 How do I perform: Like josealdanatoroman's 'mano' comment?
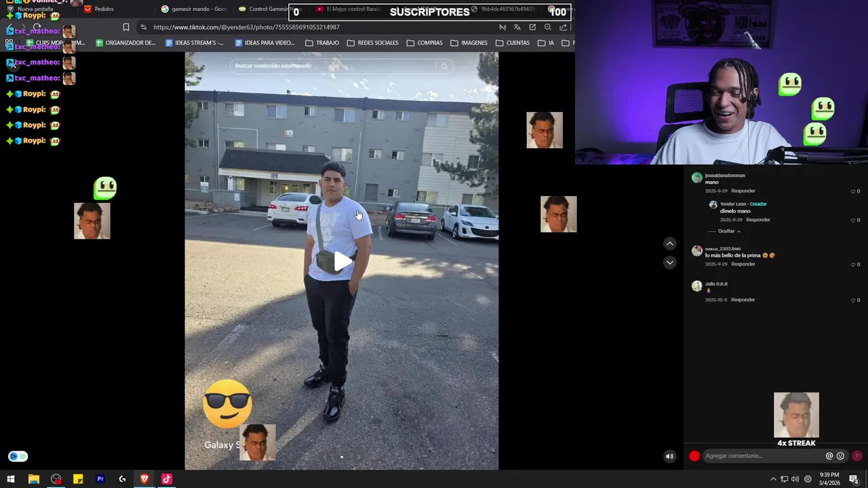(x=853, y=191)
